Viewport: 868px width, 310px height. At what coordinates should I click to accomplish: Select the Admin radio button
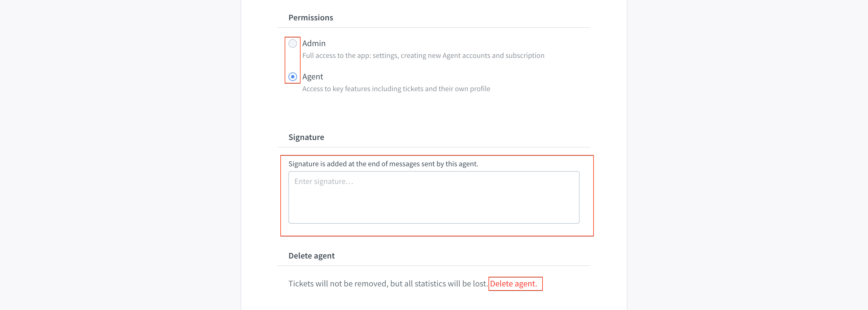pyautogui.click(x=292, y=43)
